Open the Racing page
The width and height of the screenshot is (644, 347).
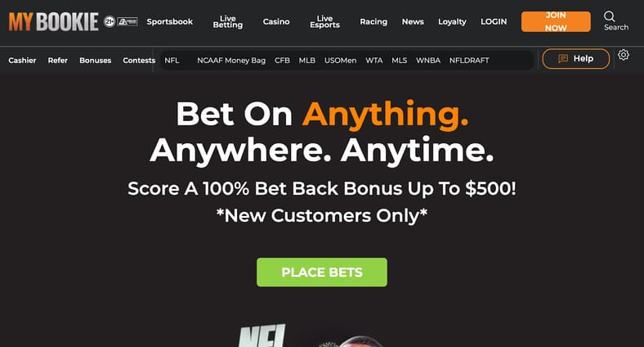[373, 22]
